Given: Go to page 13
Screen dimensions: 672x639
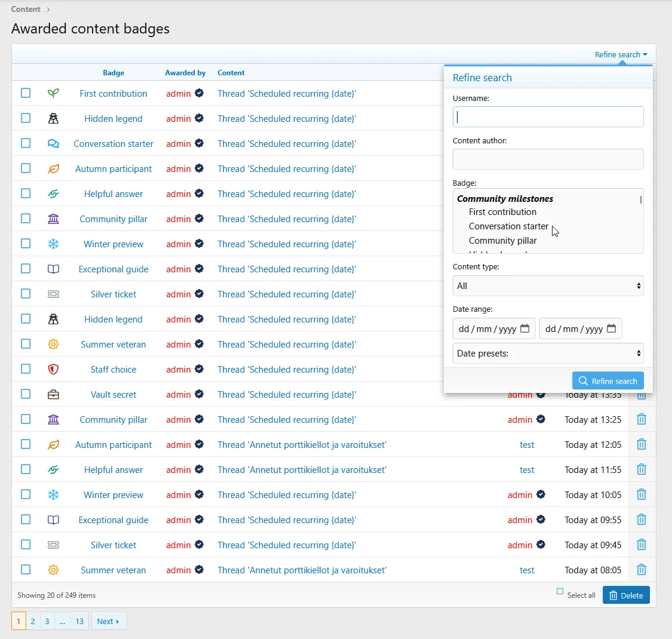Looking at the screenshot, I should [x=79, y=621].
